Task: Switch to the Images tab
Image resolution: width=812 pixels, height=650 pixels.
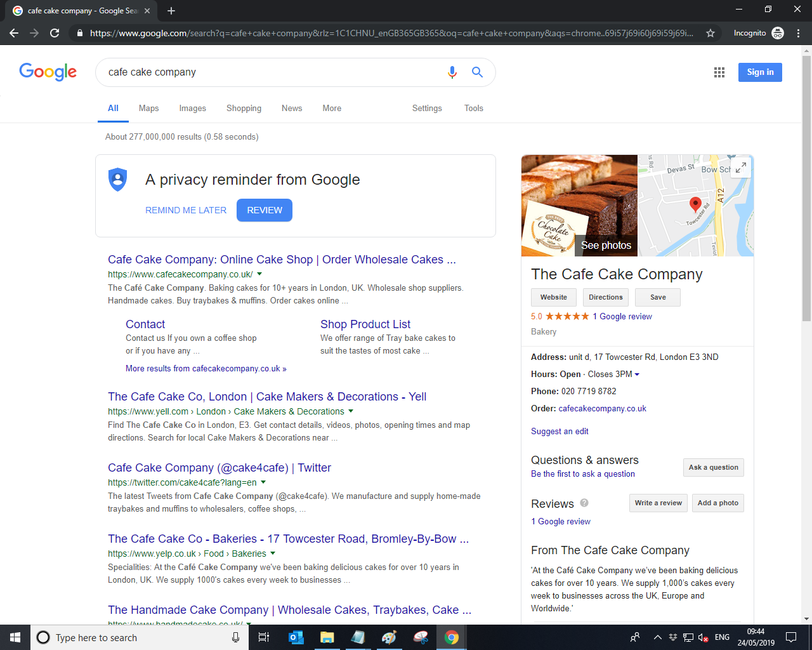Action: [193, 109]
